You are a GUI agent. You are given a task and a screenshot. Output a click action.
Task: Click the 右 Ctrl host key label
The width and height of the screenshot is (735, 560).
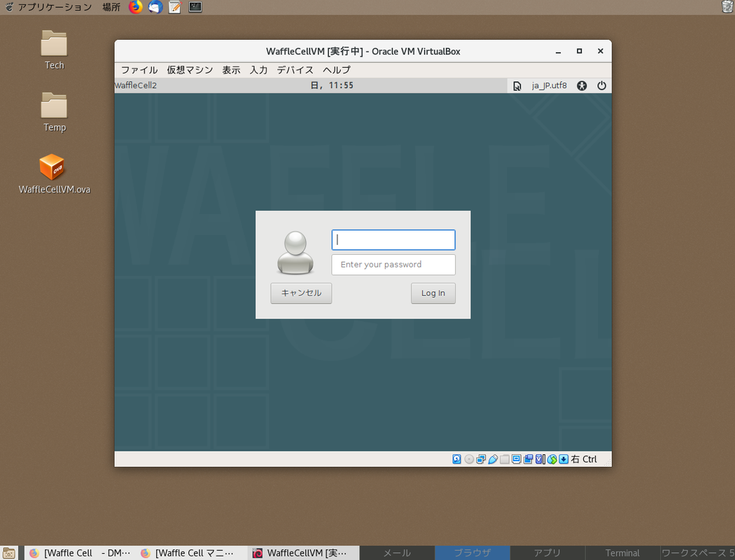point(584,459)
